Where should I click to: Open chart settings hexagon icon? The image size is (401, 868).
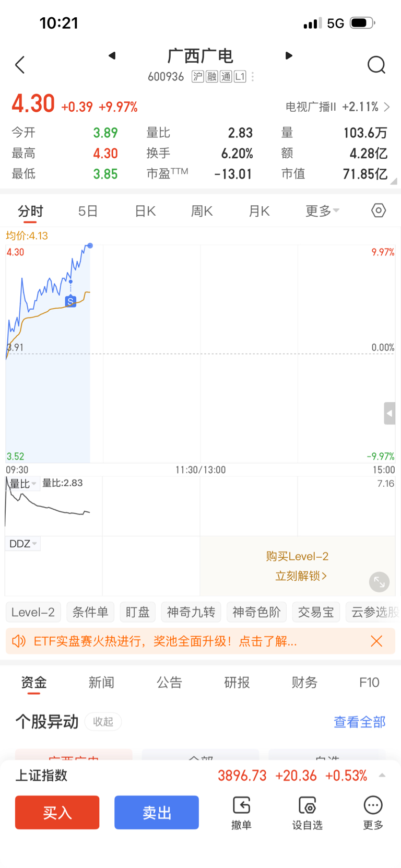379,210
